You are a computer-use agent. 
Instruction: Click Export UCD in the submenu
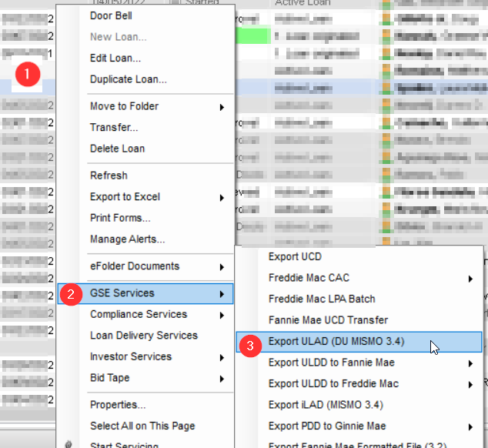[x=359, y=257]
